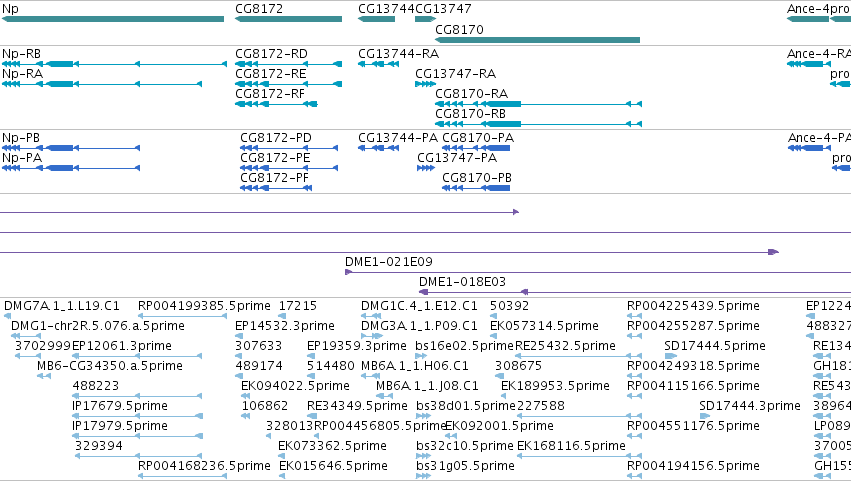Select protein label CG8172-PD
851x481 pixels.
pos(276,138)
